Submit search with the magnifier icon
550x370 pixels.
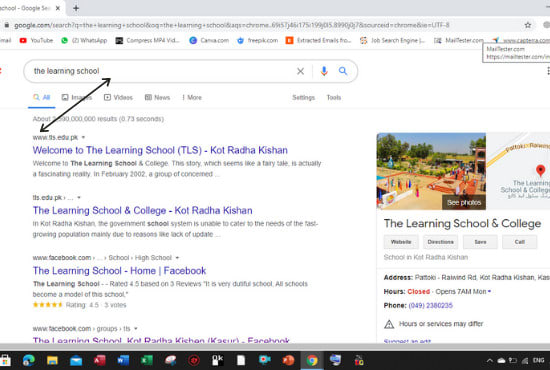pyautogui.click(x=343, y=71)
